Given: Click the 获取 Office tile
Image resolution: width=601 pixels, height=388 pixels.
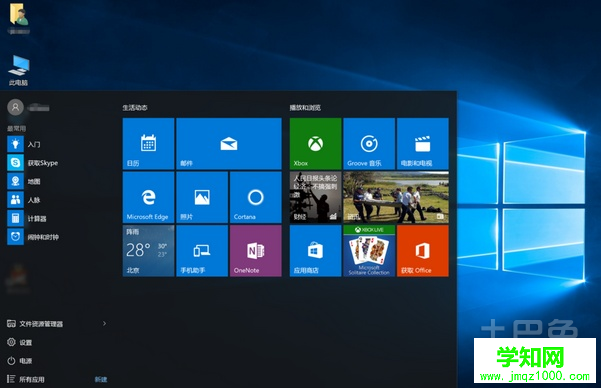Looking at the screenshot, I should click(423, 251).
